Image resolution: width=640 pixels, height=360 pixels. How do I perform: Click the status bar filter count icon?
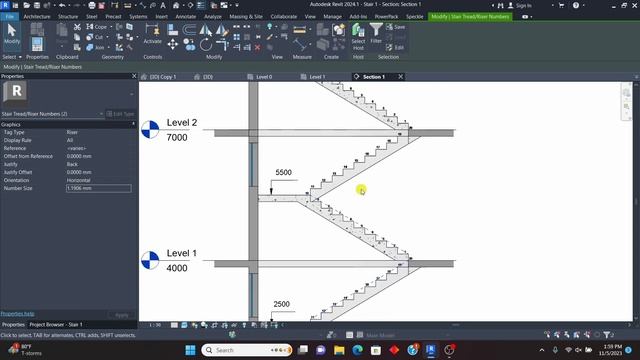[609, 335]
